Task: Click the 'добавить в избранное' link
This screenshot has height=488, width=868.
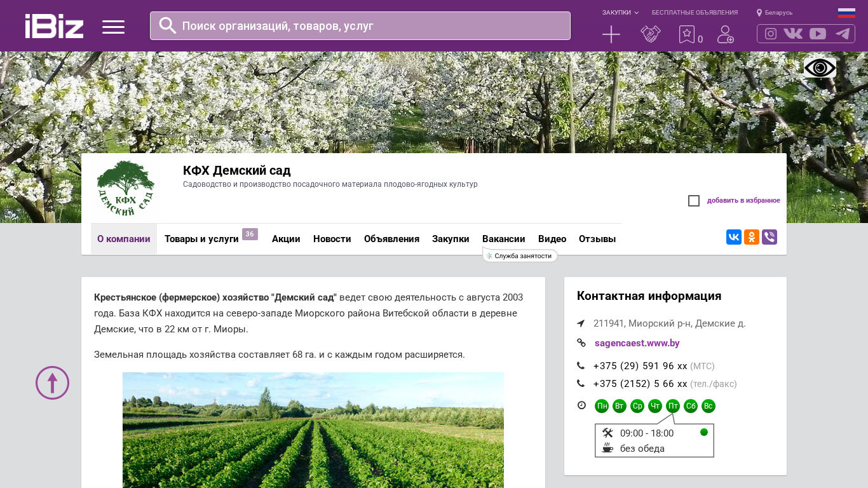Action: [743, 201]
